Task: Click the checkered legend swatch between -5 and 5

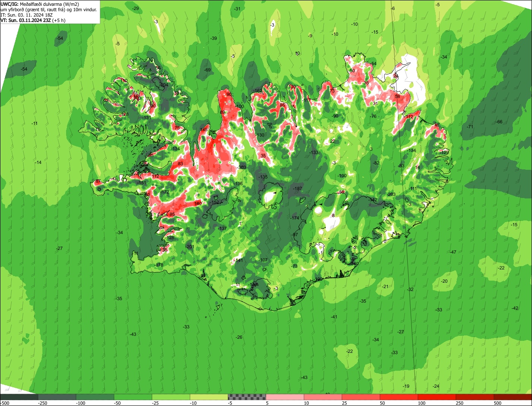Action: [247, 397]
